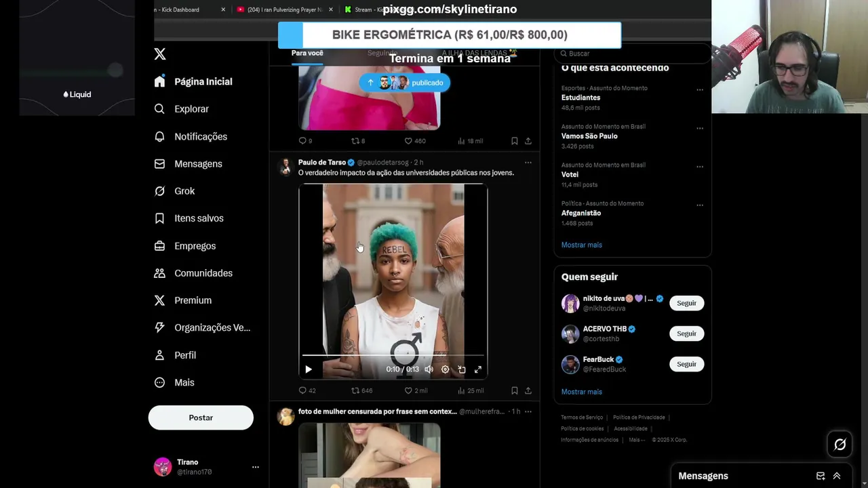Open trend Vamos São Paulo
Viewport: 868px width, 488px height.
pyautogui.click(x=589, y=136)
